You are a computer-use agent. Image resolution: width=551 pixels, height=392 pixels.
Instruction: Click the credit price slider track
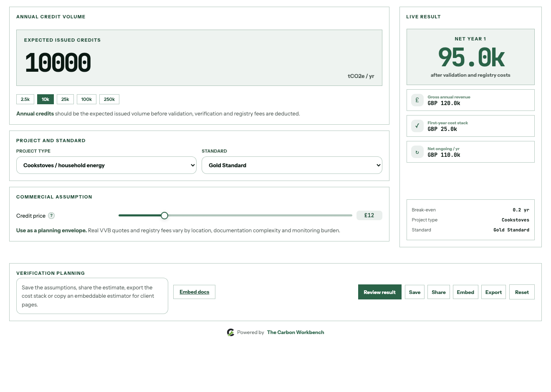(x=235, y=216)
